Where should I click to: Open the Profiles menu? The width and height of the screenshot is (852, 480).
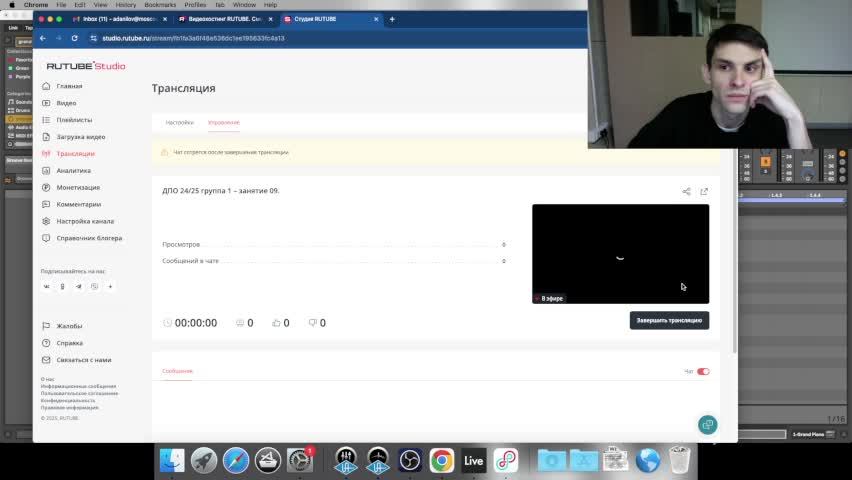tap(195, 4)
